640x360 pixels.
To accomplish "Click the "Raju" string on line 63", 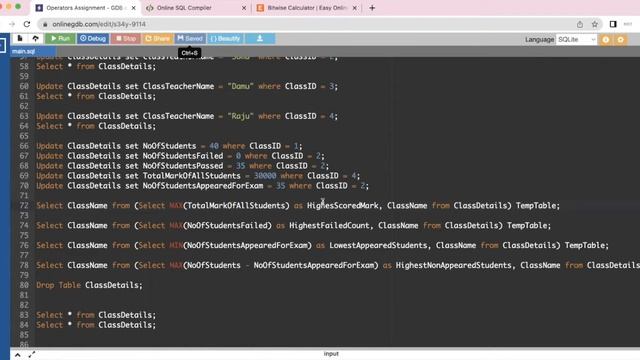I will [240, 116].
